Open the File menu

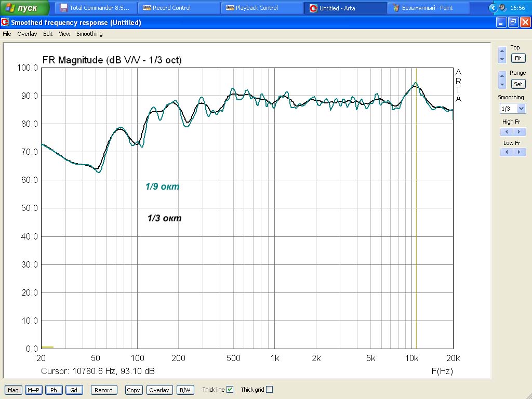[7, 34]
